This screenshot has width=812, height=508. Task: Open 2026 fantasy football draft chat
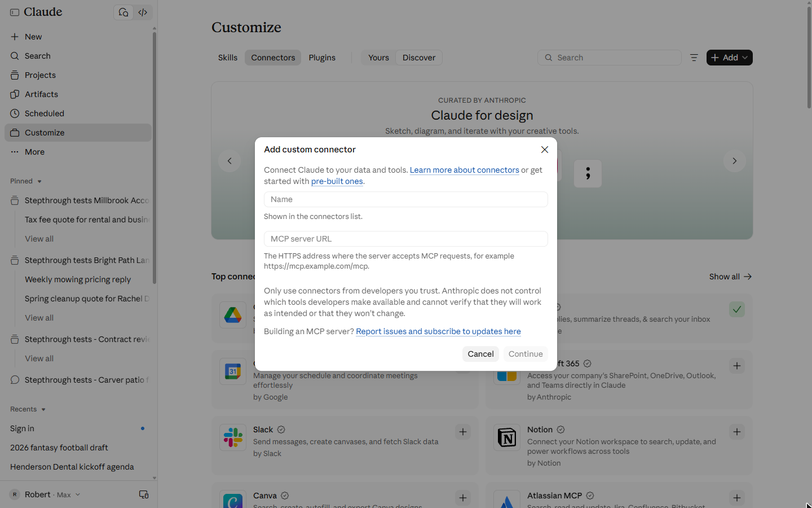(x=78, y=448)
